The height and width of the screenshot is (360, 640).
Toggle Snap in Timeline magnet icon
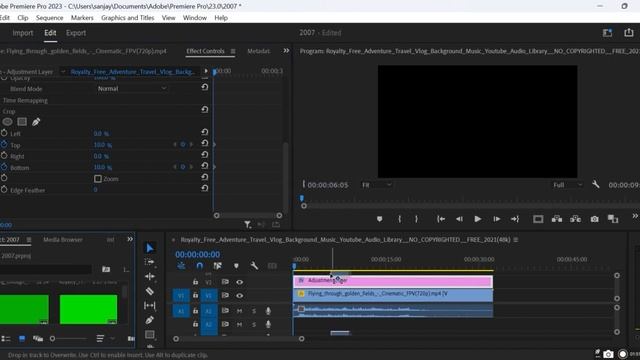tap(199, 266)
